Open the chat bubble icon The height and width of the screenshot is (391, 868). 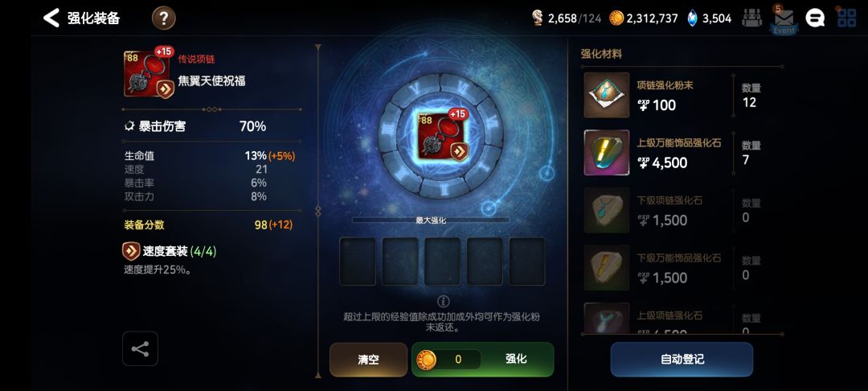pyautogui.click(x=815, y=19)
